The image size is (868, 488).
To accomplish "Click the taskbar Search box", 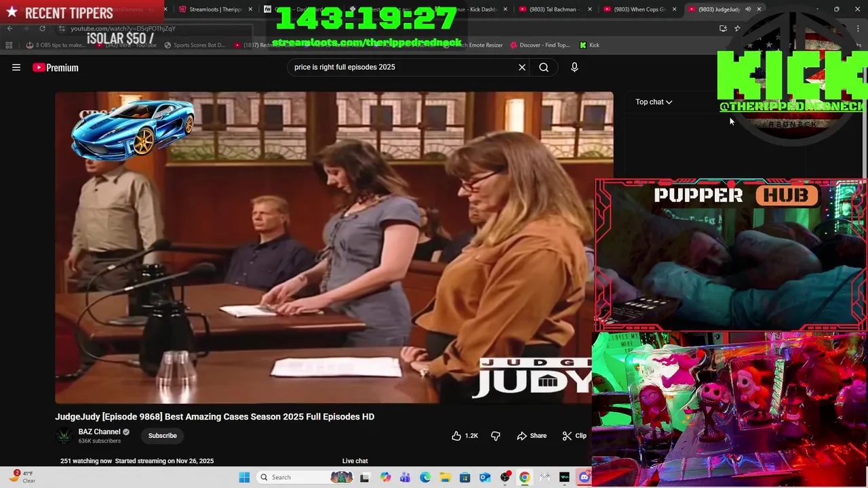I will click(305, 477).
